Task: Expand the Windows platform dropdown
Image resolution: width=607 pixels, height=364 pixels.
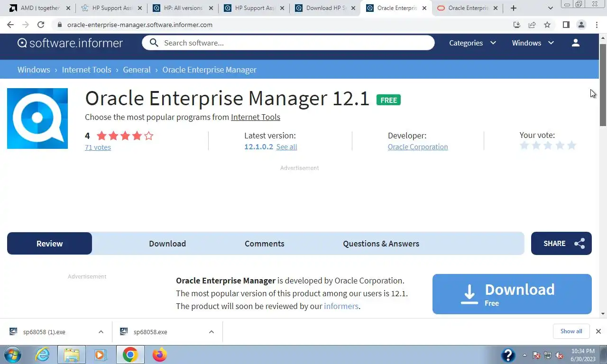Action: click(533, 43)
